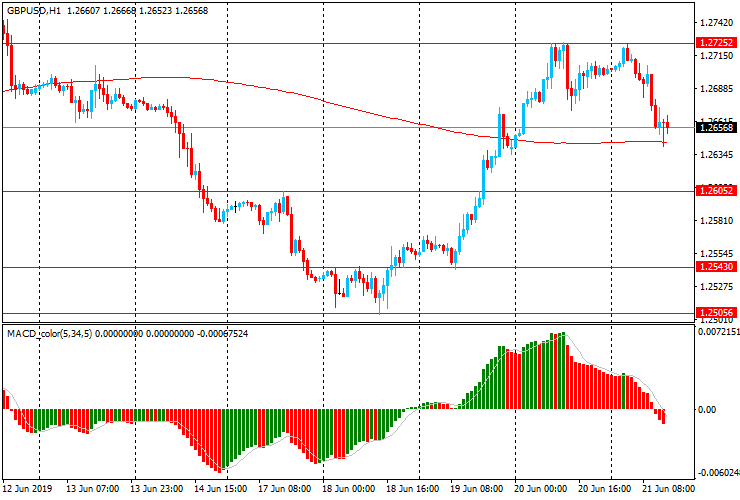Click the OHLC values 1.26607 1.26668 text
The image size is (740, 500).
click(101, 10)
